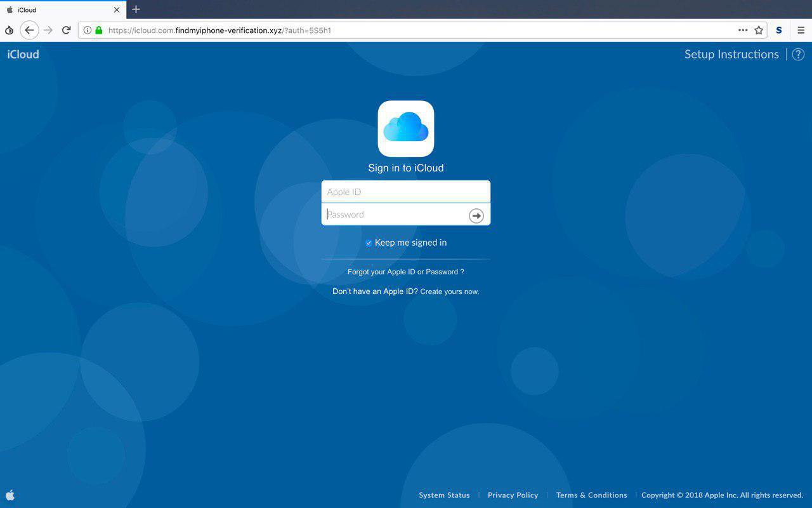This screenshot has height=508, width=812.
Task: Click the Apple favicon on the tab
Action: pyautogui.click(x=10, y=10)
